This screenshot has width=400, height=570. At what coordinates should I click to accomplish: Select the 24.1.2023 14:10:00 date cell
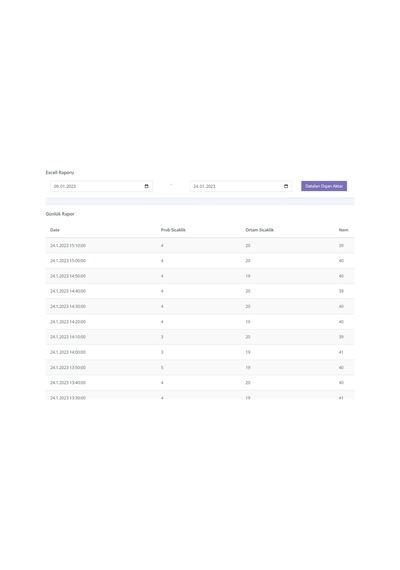pyautogui.click(x=68, y=337)
